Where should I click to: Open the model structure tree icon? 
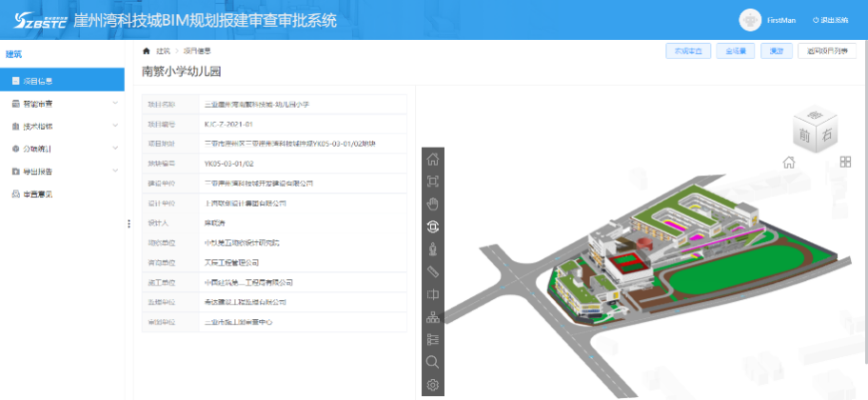(433, 317)
